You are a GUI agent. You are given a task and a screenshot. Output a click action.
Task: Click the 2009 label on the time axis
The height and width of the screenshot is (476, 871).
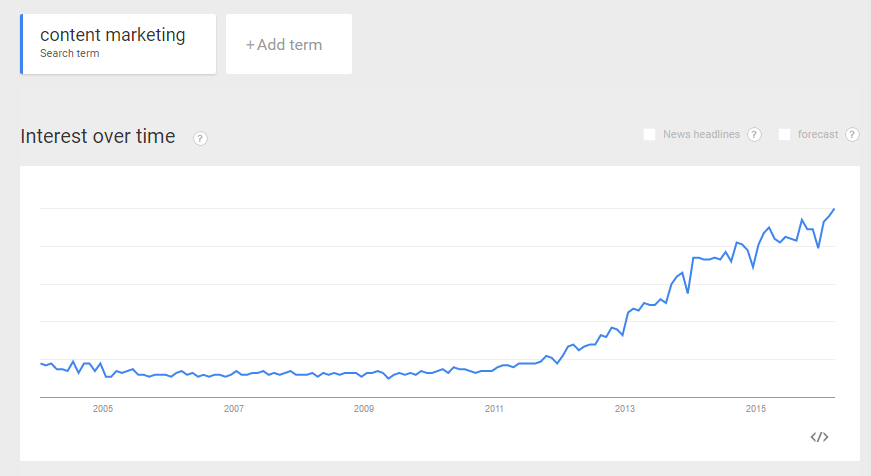[x=364, y=409]
